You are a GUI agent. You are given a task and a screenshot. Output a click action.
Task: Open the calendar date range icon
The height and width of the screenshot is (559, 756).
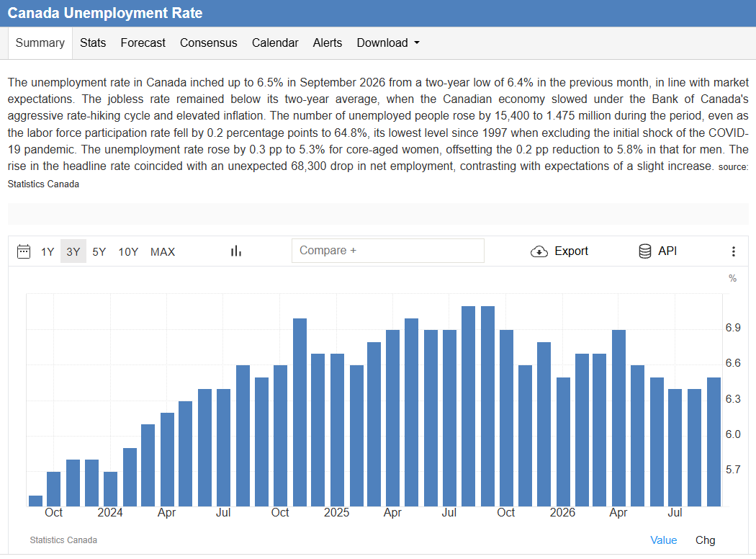point(24,251)
